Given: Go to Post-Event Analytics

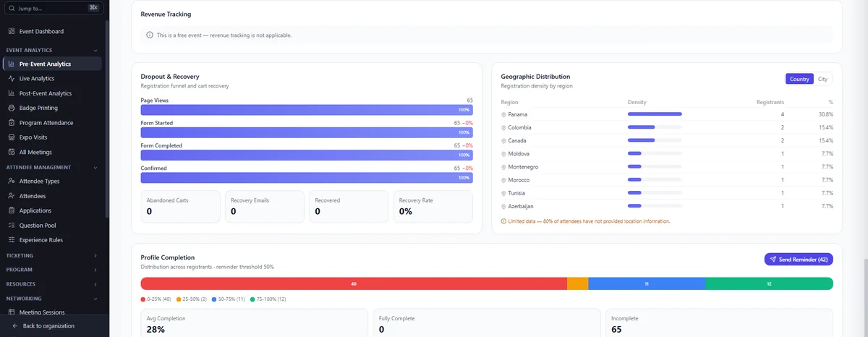Looking at the screenshot, I should click(x=52, y=93).
